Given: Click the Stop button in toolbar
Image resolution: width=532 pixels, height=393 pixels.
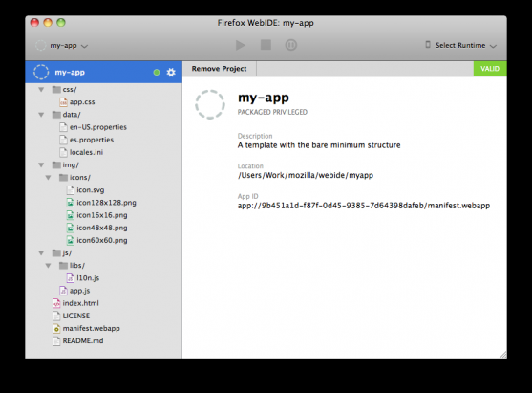Looking at the screenshot, I should [266, 45].
